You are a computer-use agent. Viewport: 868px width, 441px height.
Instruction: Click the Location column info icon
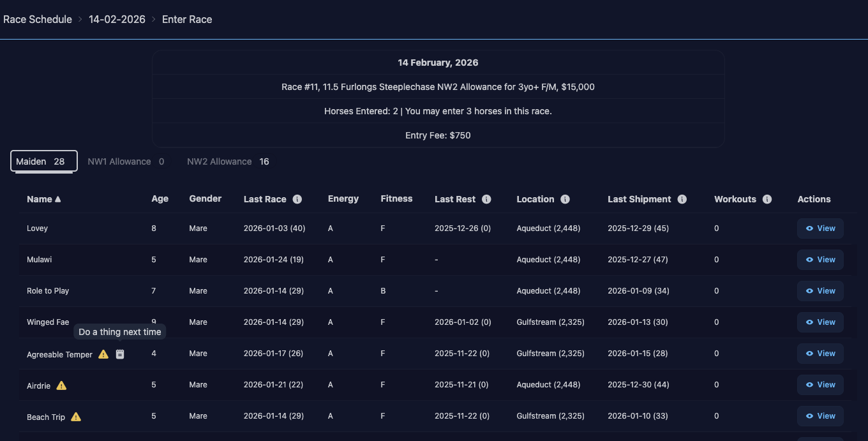(565, 199)
